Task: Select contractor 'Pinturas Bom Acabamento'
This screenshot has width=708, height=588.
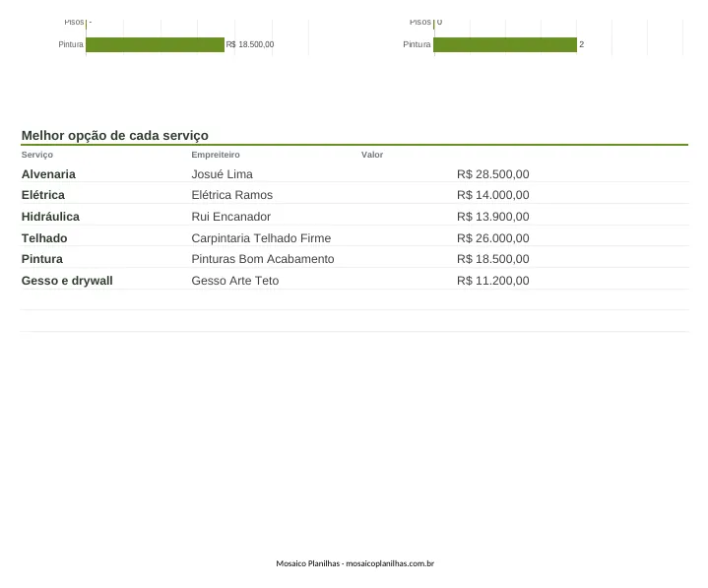Action: pyautogui.click(x=263, y=259)
